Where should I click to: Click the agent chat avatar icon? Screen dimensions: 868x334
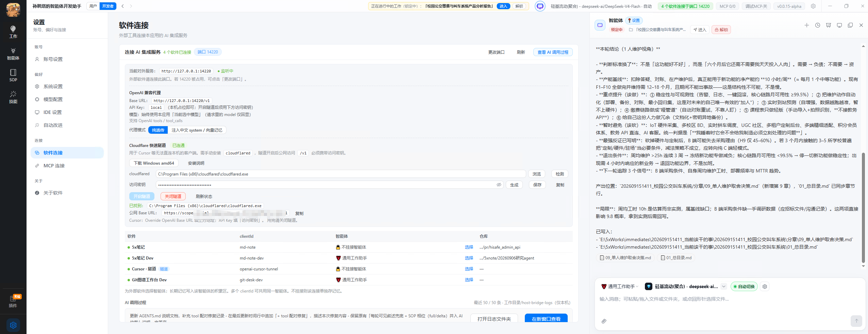600,25
